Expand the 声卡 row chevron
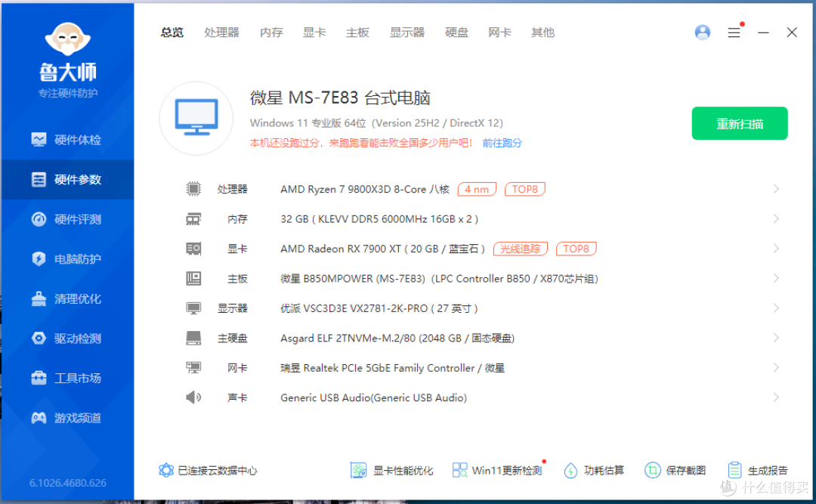This screenshot has height=504, width=816. [776, 397]
